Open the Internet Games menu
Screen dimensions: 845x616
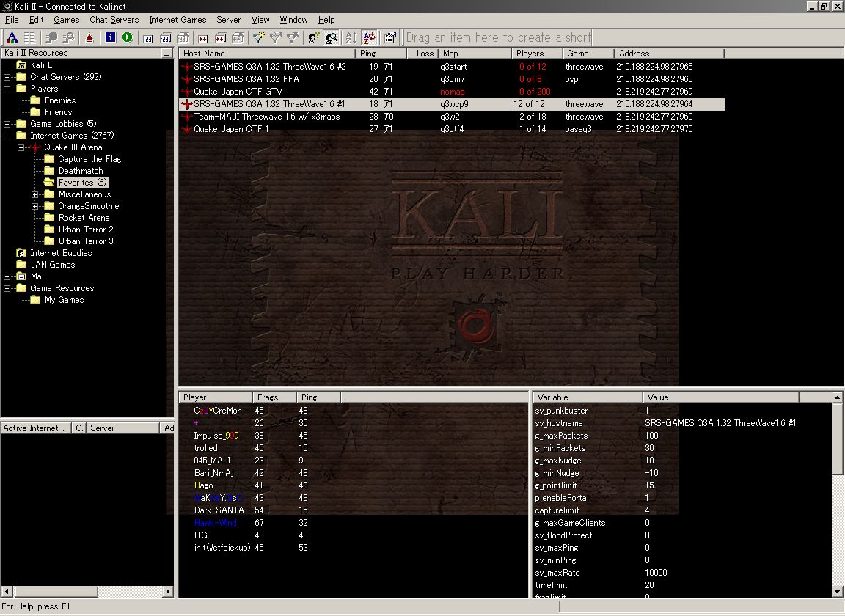(178, 20)
